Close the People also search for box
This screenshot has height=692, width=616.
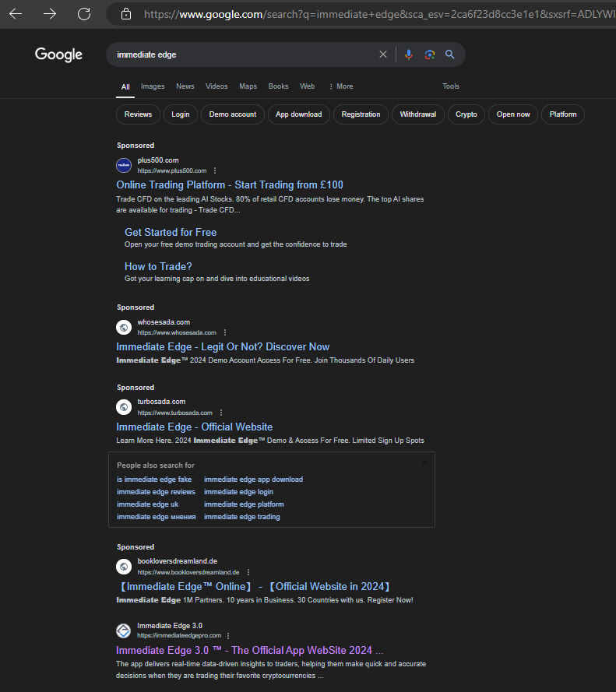tap(424, 463)
